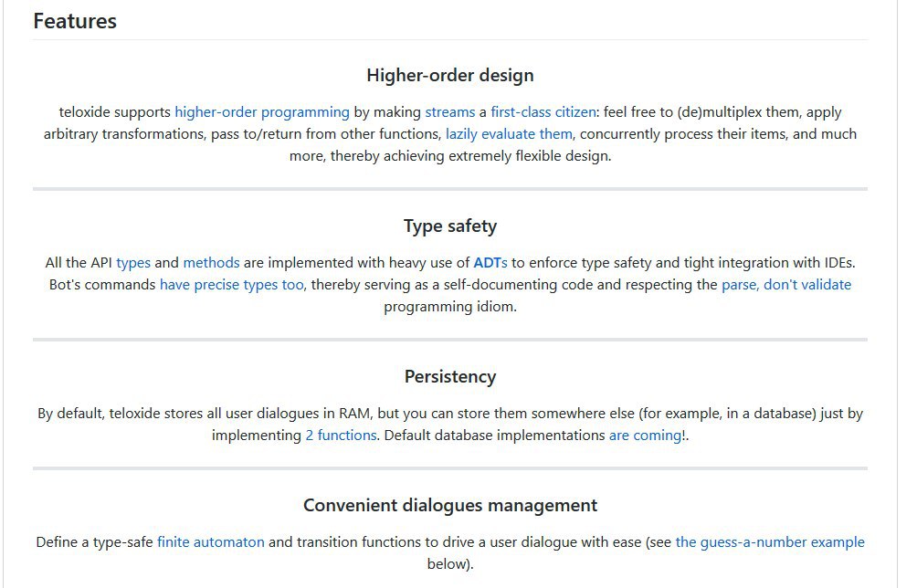Follow the have precise types too link

click(x=231, y=285)
